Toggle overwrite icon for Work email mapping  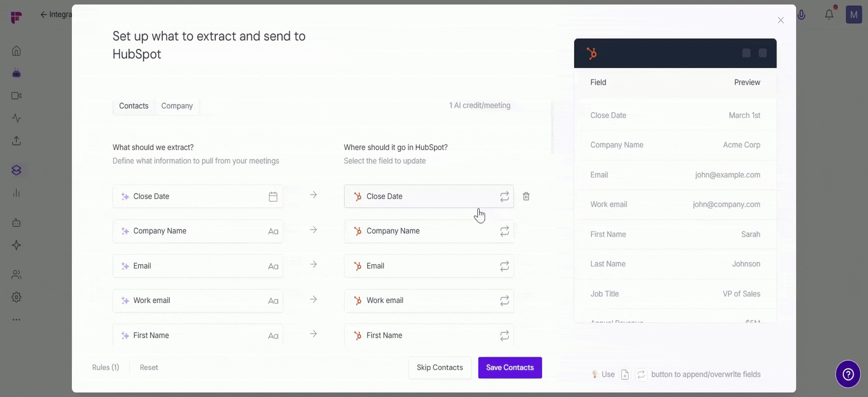(505, 301)
